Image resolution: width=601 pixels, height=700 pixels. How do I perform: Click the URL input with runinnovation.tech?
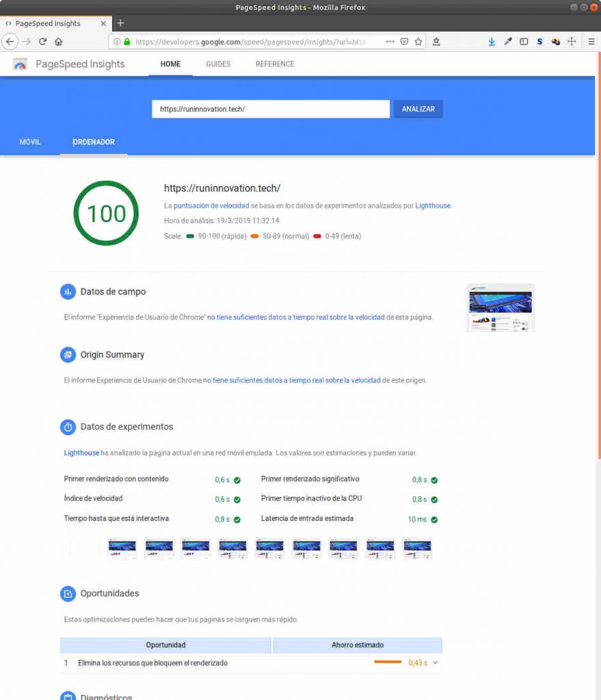pyautogui.click(x=271, y=109)
